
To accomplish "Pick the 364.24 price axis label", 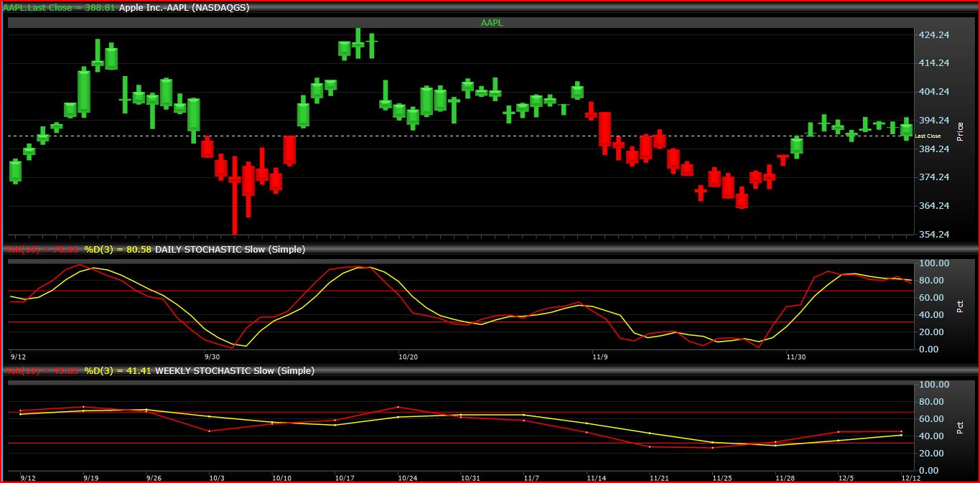I will coord(934,206).
